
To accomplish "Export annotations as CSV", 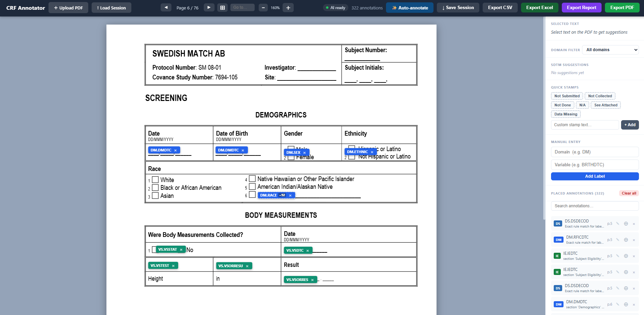I will 500,7.
